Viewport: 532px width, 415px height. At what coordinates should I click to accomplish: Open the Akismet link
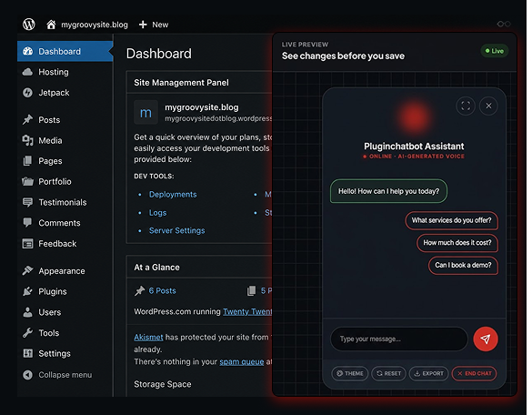(148, 338)
